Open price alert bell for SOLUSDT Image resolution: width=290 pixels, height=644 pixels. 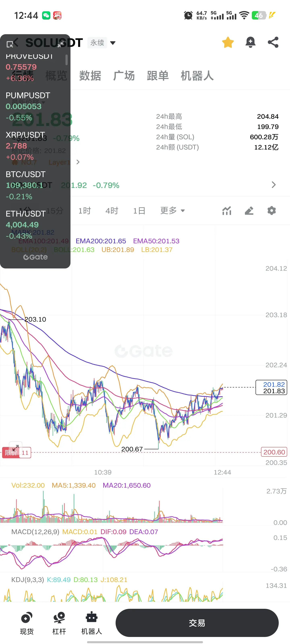(250, 42)
